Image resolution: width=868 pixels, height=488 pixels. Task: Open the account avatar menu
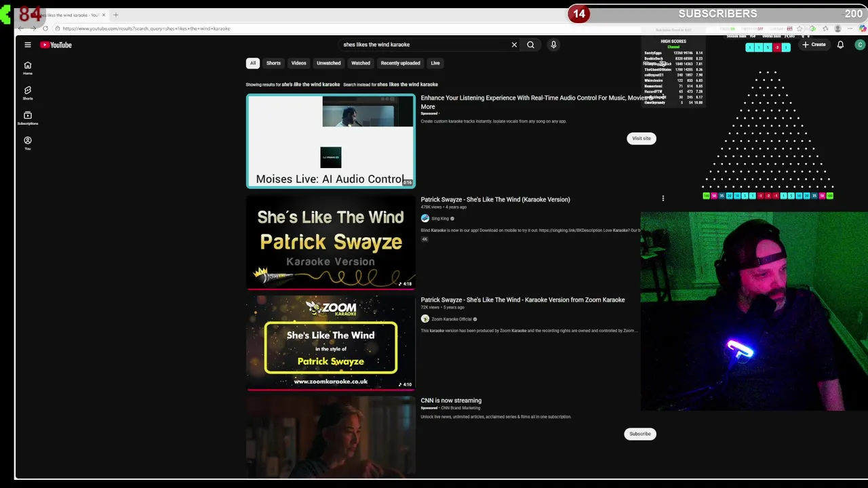coord(860,45)
